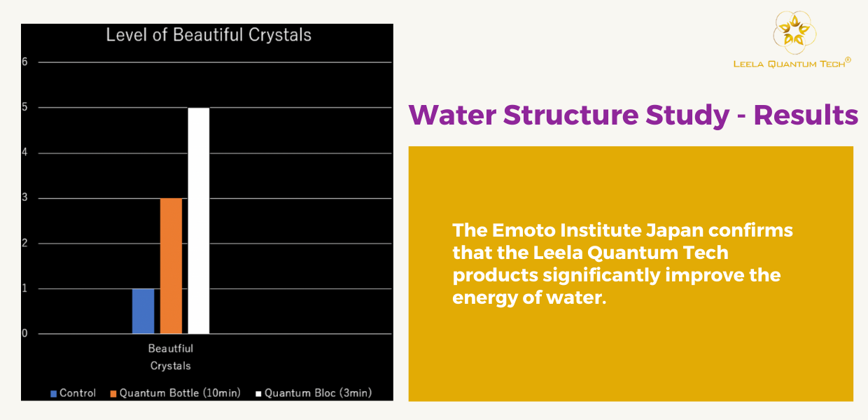Screen dimensions: 868x420
Task: Click the blue Control bar in chart
Action: tap(143, 311)
